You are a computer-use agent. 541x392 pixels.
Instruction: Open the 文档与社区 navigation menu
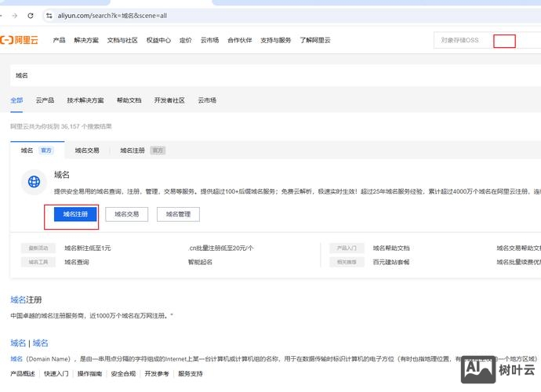click(x=122, y=40)
